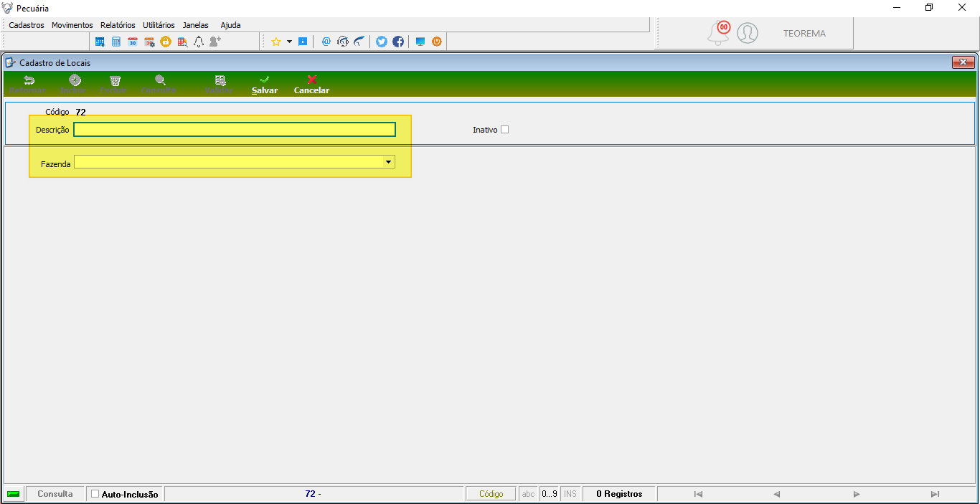The height and width of the screenshot is (504, 980).
Task: Open the Twitter icon
Action: [x=382, y=42]
